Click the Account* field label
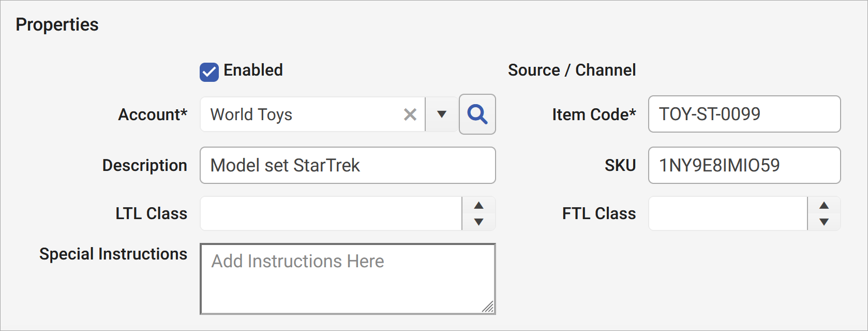This screenshot has height=331, width=868. click(x=153, y=114)
